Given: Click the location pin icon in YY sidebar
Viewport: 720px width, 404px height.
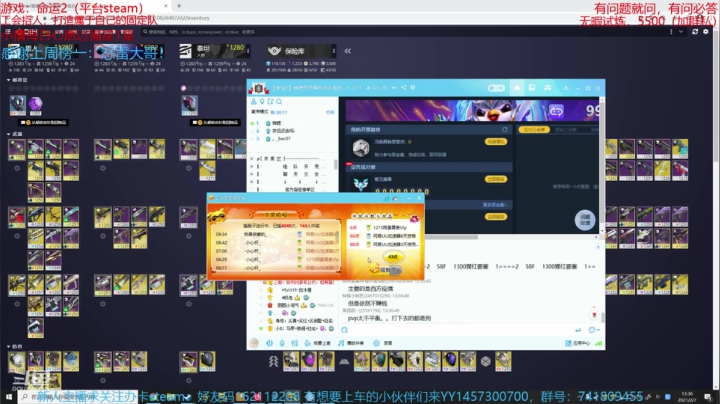Looking at the screenshot, I should [262, 101].
